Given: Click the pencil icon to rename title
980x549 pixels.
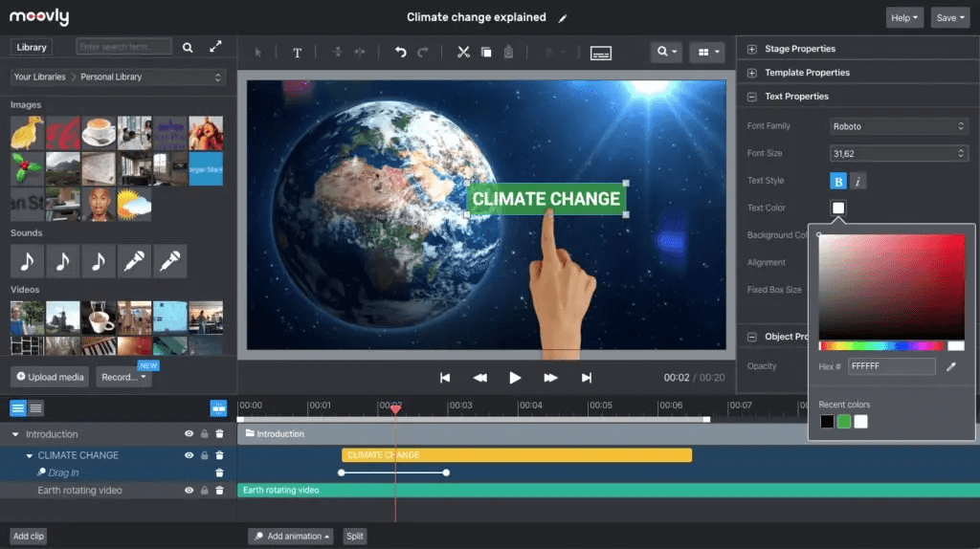Looking at the screenshot, I should [563, 18].
